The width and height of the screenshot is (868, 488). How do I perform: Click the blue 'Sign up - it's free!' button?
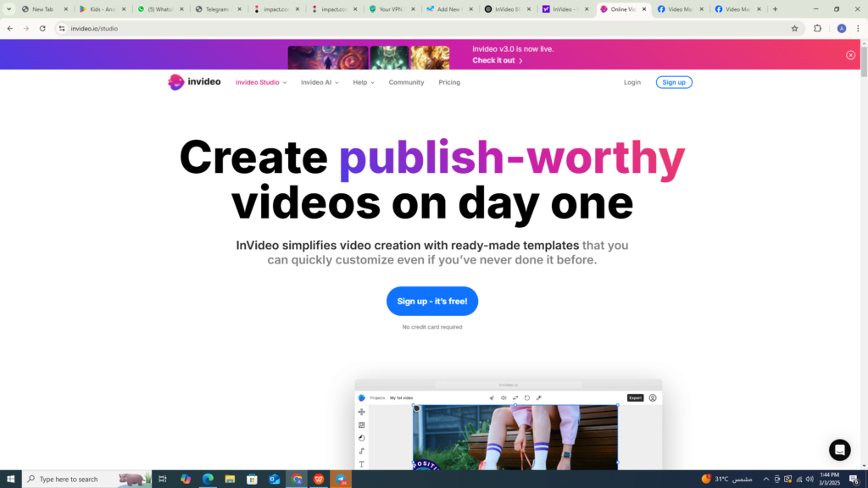click(x=432, y=301)
